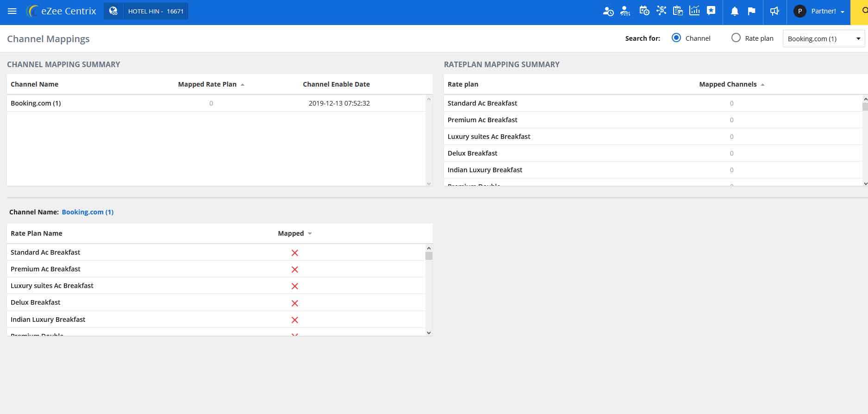868x414 pixels.
Task: Click Delux Breakfast in bottom mapping table
Action: point(35,302)
